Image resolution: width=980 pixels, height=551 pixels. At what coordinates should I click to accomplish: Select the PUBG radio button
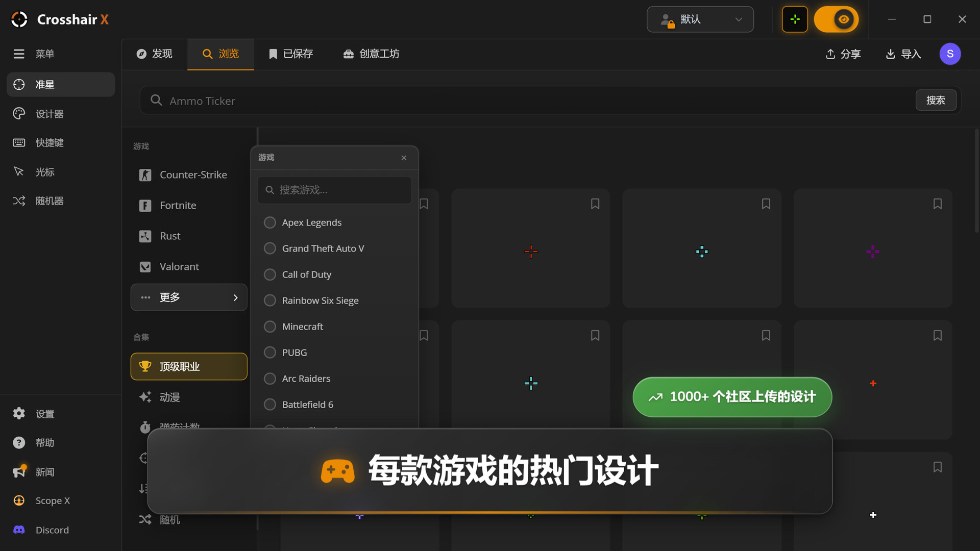point(270,353)
